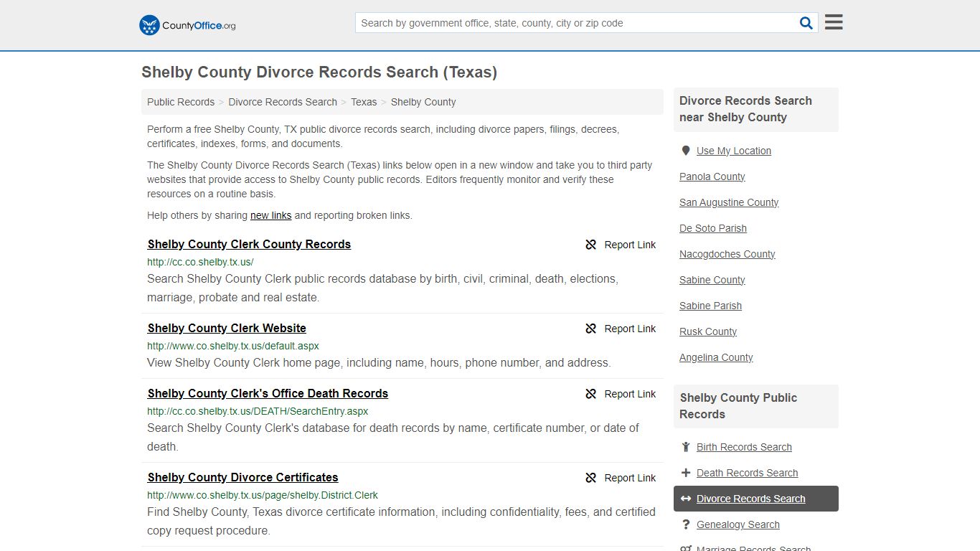
Task: Visit the shelby.District.Clerk page URL
Action: pos(263,495)
